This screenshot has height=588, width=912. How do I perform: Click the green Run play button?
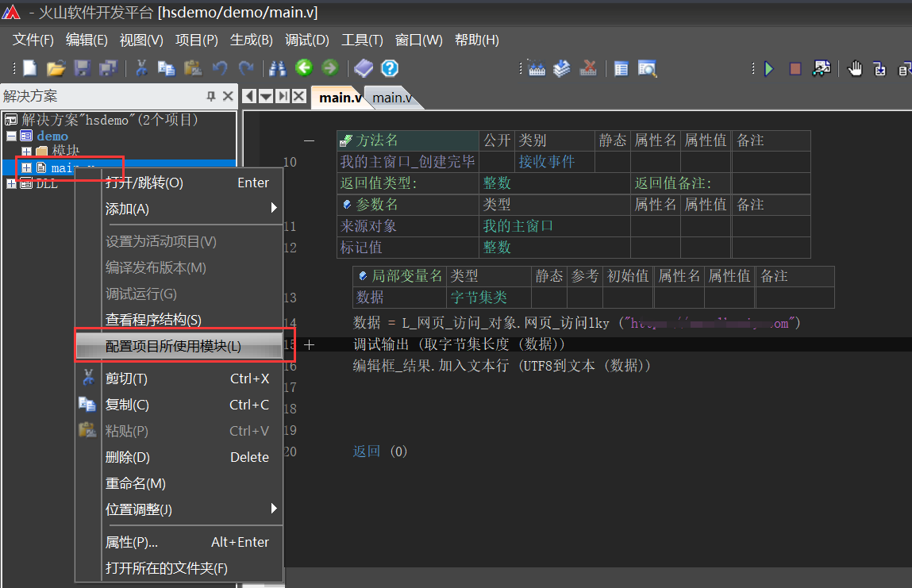pyautogui.click(x=769, y=69)
